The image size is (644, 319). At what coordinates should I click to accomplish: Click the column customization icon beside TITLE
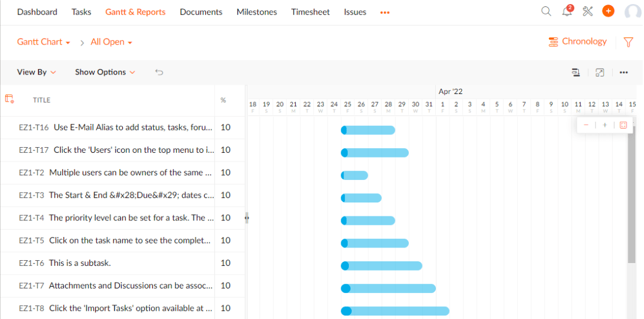click(x=9, y=99)
